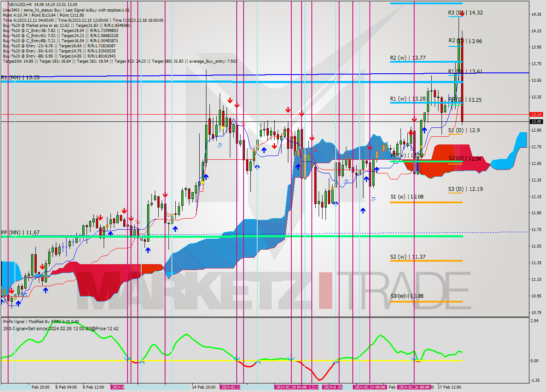Click the 'Buy %20 @ Entry -50: 6.43' line

(59, 51)
